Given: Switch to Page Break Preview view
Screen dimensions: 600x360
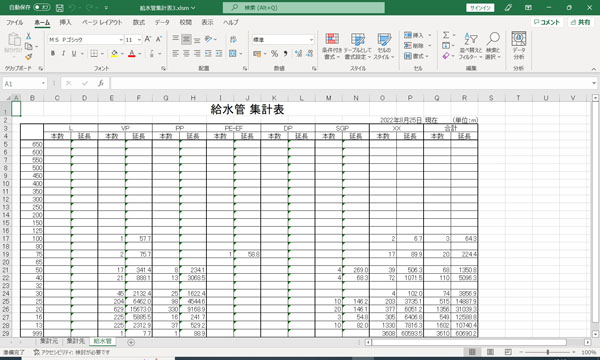Looking at the screenshot, I should [508, 352].
